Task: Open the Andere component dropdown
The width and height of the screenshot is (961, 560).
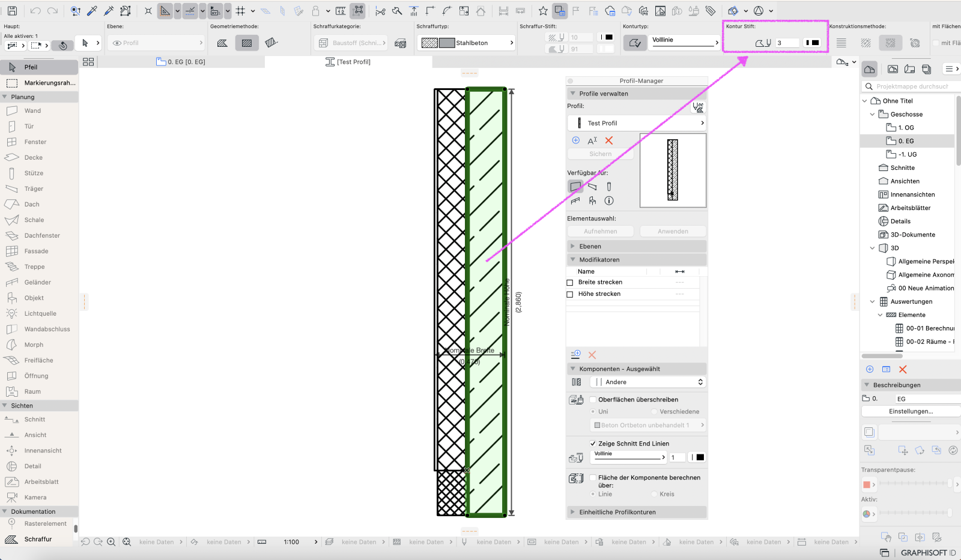Action: coord(648,382)
